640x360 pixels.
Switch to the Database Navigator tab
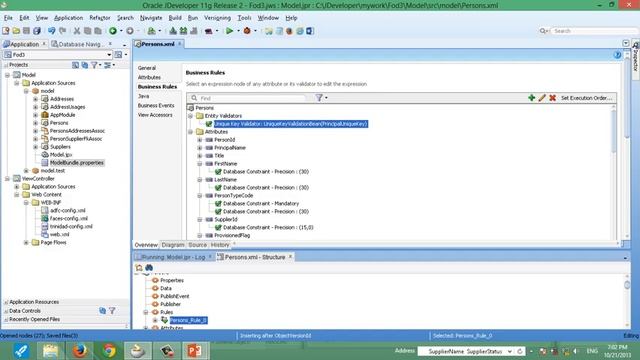click(x=80, y=44)
